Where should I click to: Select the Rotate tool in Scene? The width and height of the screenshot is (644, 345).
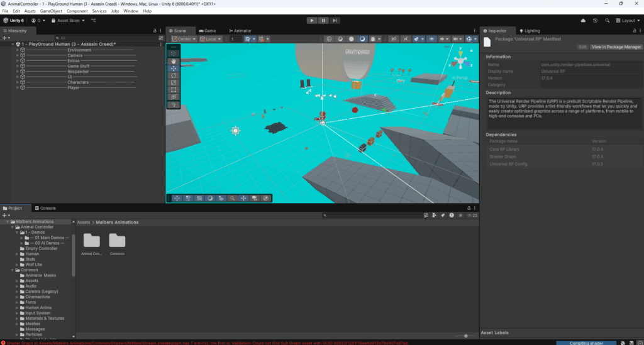[174, 75]
